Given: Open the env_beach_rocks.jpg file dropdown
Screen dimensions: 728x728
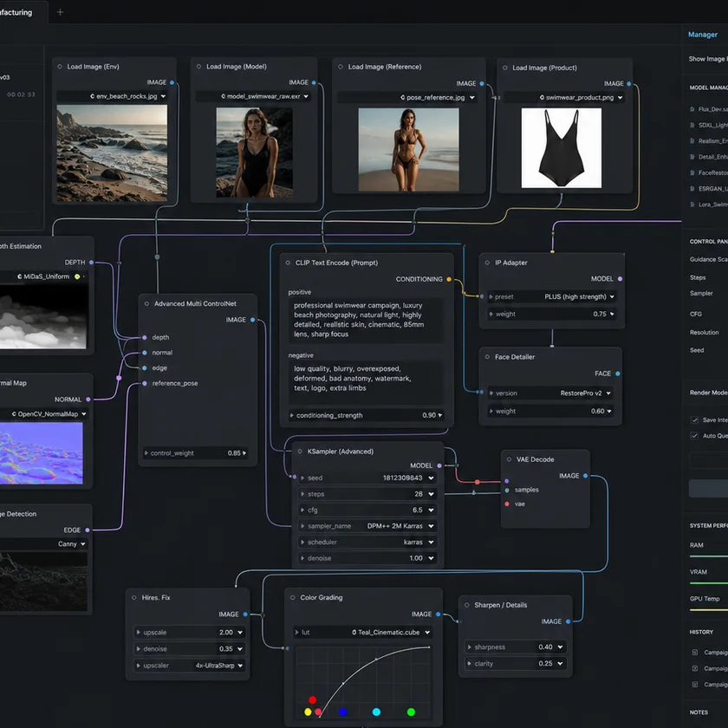Looking at the screenshot, I should tap(112, 96).
